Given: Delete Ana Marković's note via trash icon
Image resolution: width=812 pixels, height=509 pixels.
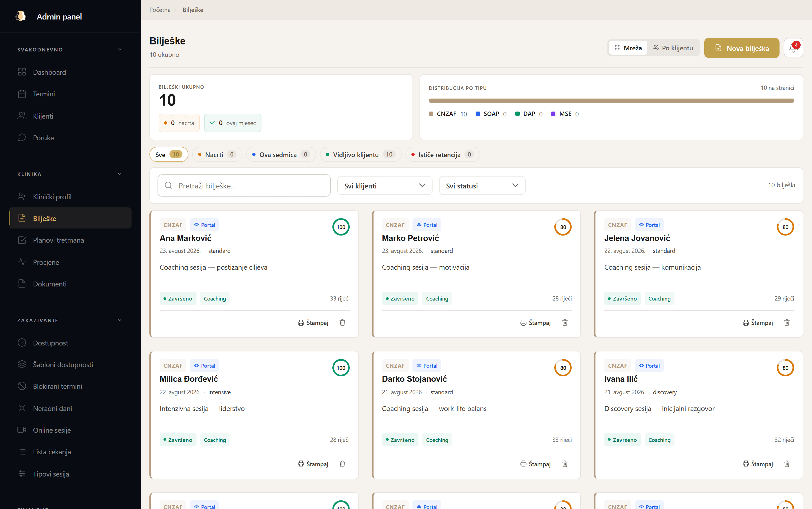Looking at the screenshot, I should click(342, 322).
